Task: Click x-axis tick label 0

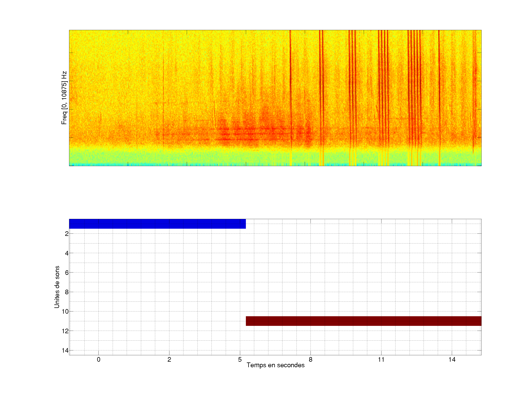Action: (99, 359)
